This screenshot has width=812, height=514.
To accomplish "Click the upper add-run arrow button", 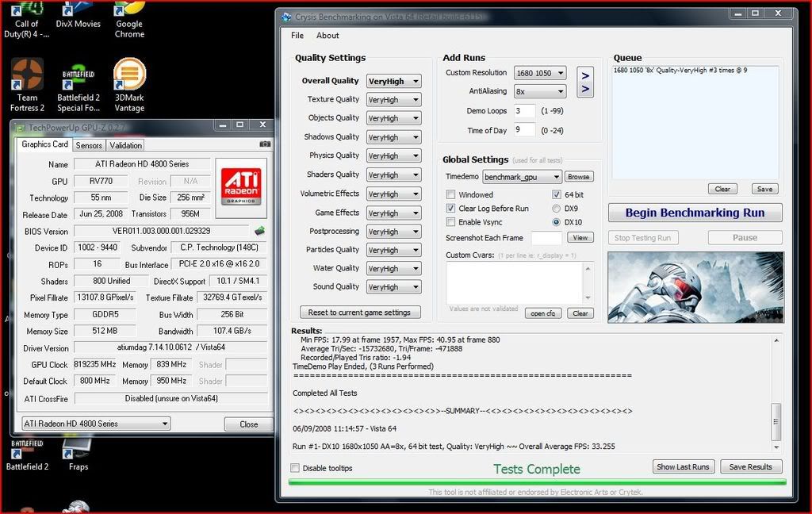I will (585, 75).
